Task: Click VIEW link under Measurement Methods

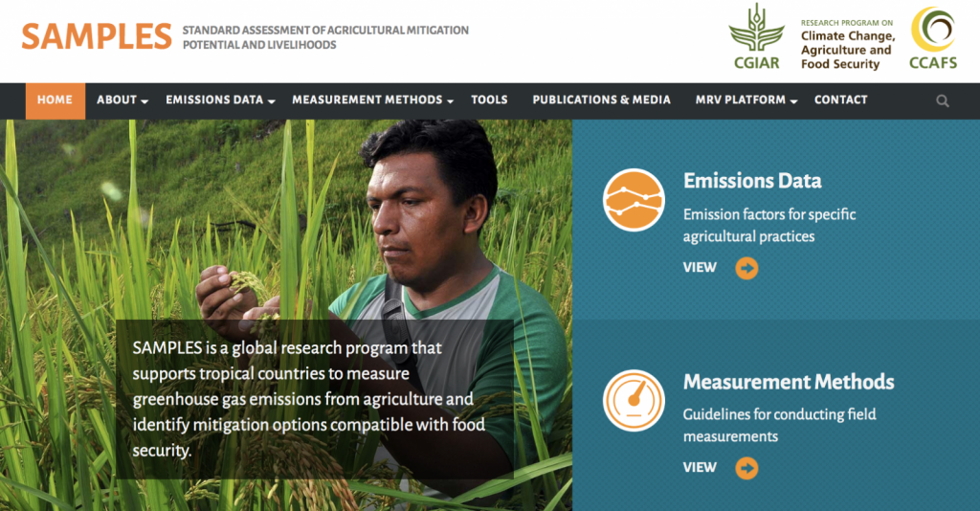Action: (x=700, y=468)
